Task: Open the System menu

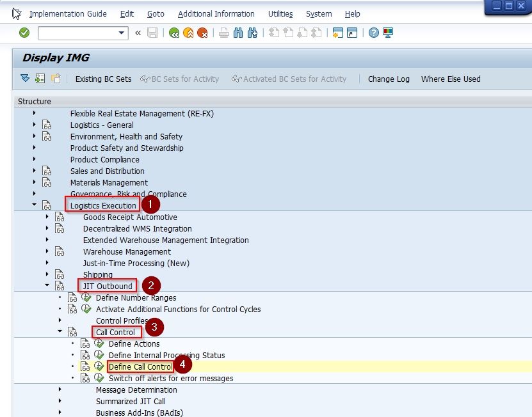Action: click(x=319, y=14)
